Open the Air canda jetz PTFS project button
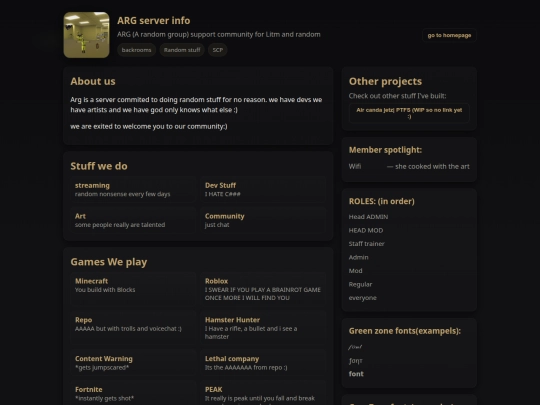Viewport: 540px width, 405px height. (409, 113)
